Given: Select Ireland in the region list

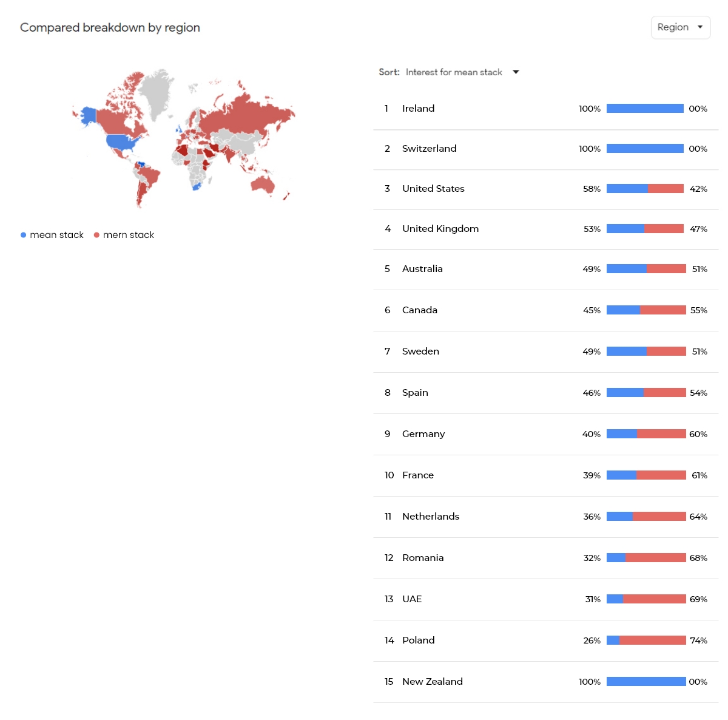Looking at the screenshot, I should point(418,109).
